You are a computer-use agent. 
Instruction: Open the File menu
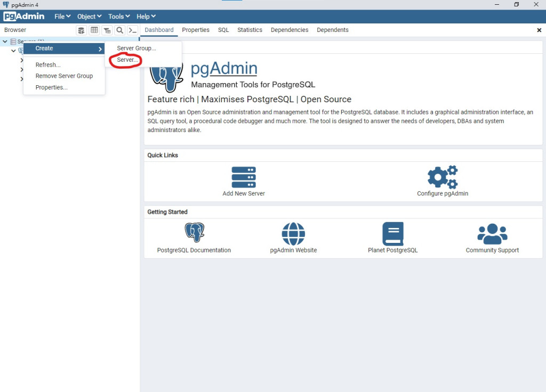(x=62, y=17)
